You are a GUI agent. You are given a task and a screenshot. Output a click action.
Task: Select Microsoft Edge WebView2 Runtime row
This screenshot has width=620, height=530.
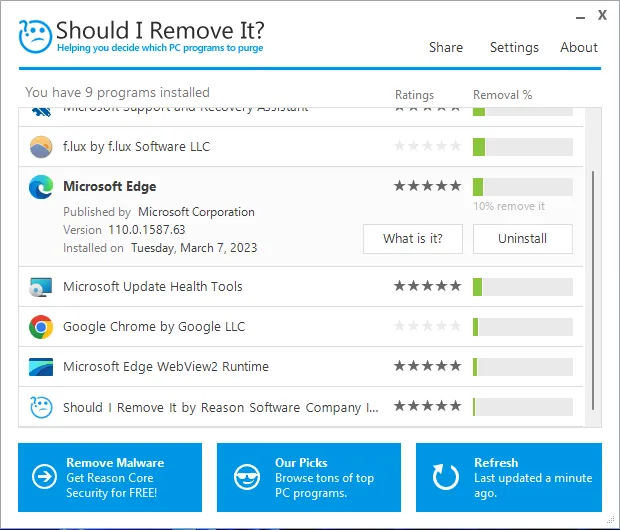[x=301, y=367]
